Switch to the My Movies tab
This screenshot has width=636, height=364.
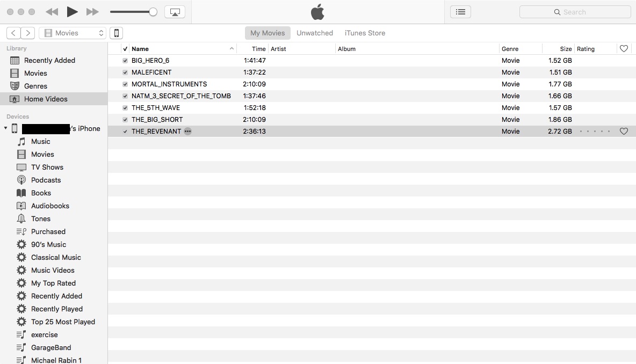(268, 33)
